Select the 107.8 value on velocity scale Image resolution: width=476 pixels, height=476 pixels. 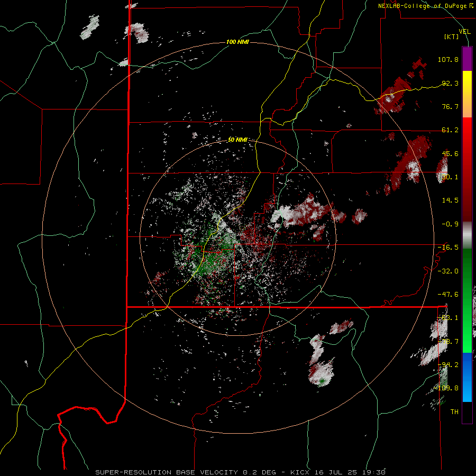point(448,59)
